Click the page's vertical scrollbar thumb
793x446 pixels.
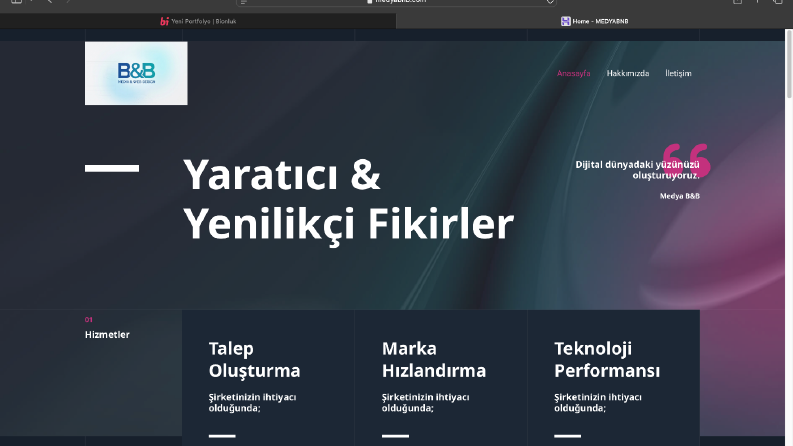788,64
